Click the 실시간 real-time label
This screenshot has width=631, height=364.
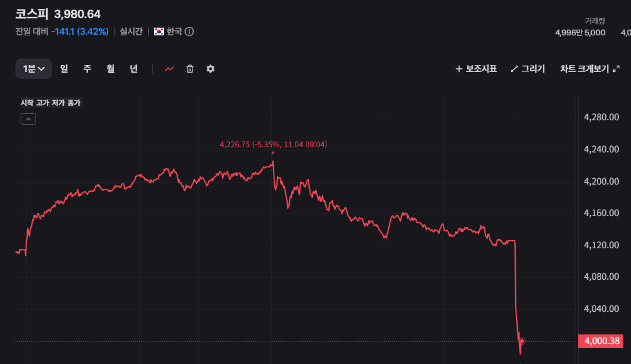click(x=131, y=32)
